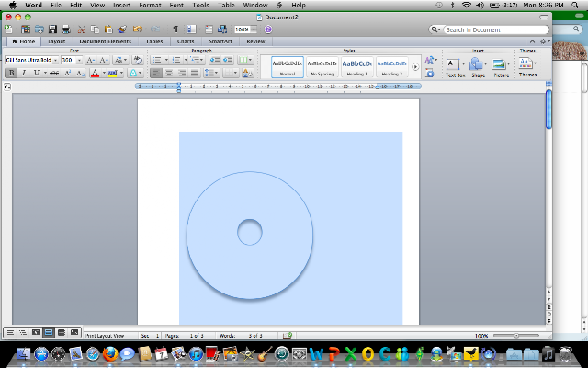This screenshot has height=368, width=588.
Task: Toggle Align Text Left
Action: 155,73
